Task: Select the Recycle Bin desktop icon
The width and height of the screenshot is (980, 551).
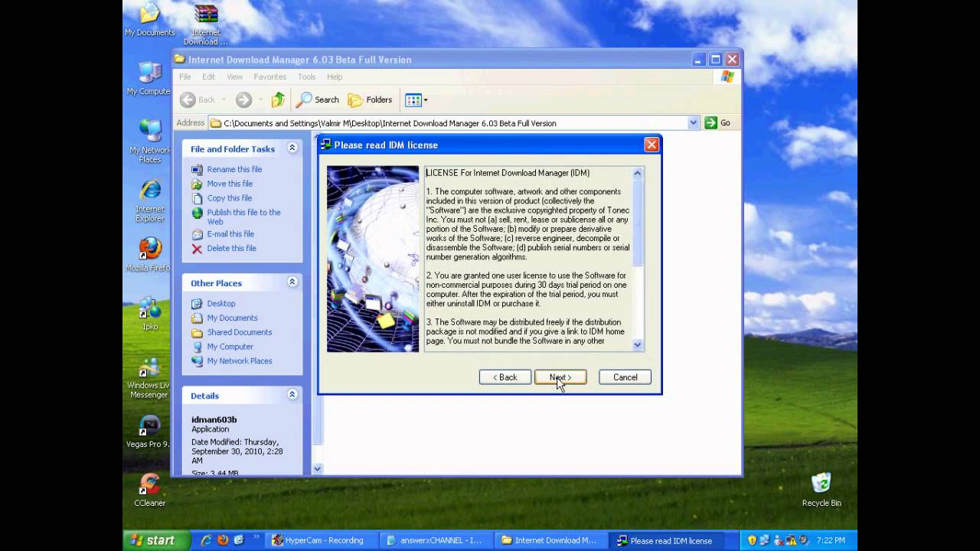Action: click(x=822, y=490)
